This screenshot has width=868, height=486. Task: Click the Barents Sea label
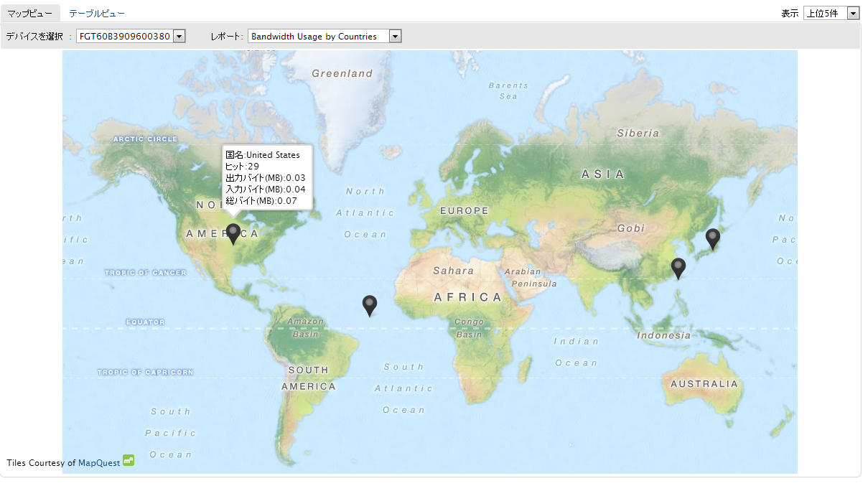coord(508,90)
